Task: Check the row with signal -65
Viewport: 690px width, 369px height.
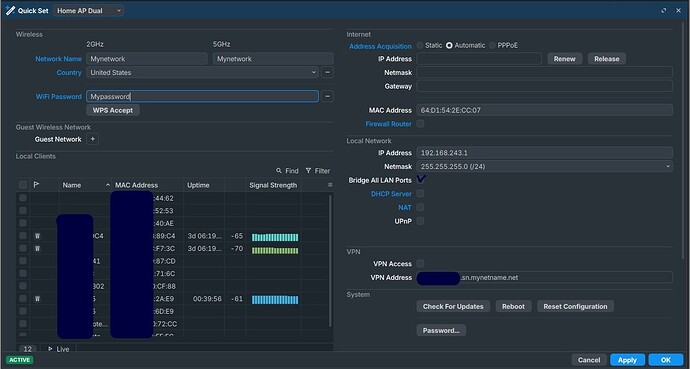Action: click(23, 236)
